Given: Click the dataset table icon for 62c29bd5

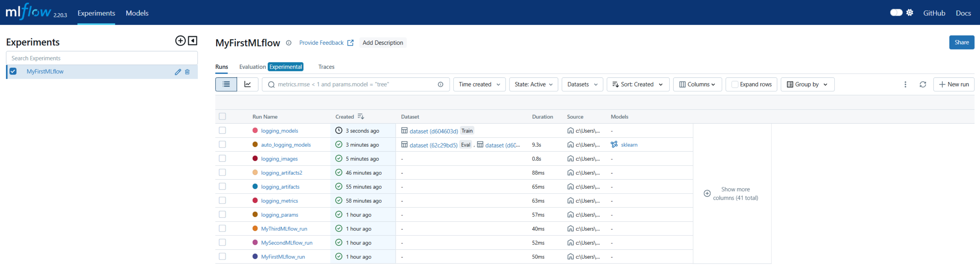Looking at the screenshot, I should point(405,144).
